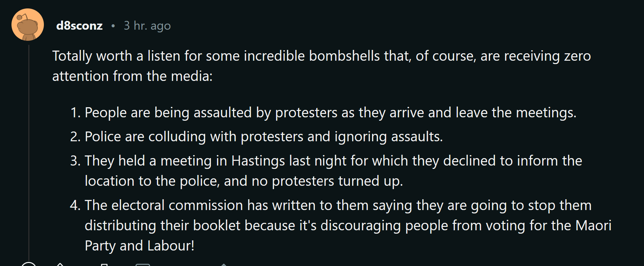Click the 'Party and Labour!' closing line
This screenshot has width=644, height=266.
point(139,246)
